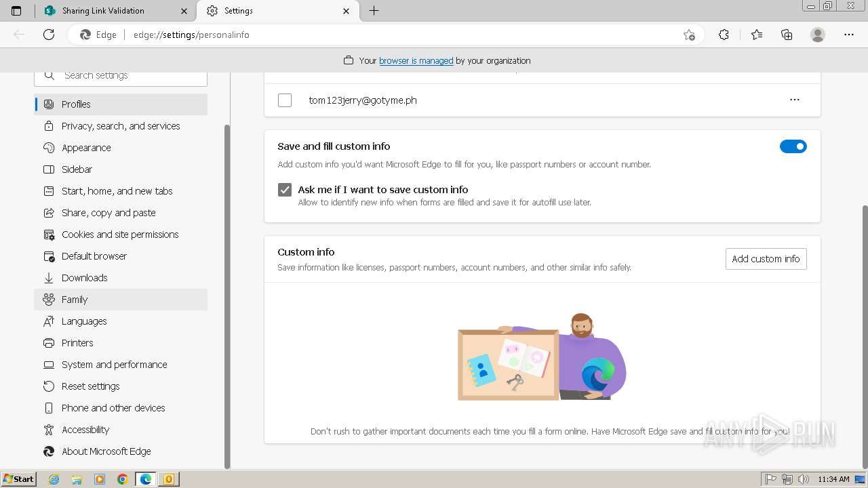Select the Microsoft Edge taskbar button
This screenshot has height=488, width=868.
pyautogui.click(x=146, y=479)
